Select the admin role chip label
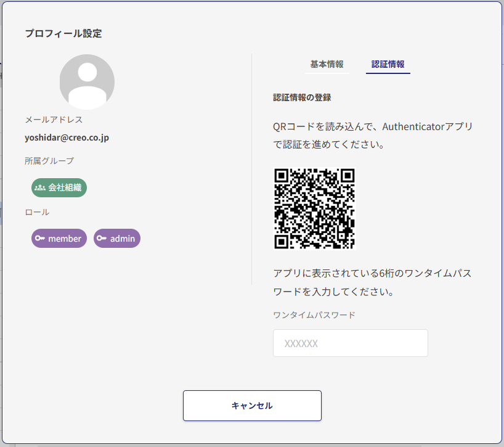Viewport: 504px width, 447px height. point(122,239)
